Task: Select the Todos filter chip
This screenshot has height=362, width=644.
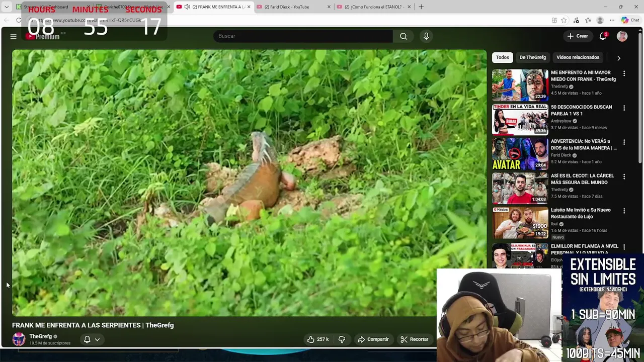Action: point(502,57)
